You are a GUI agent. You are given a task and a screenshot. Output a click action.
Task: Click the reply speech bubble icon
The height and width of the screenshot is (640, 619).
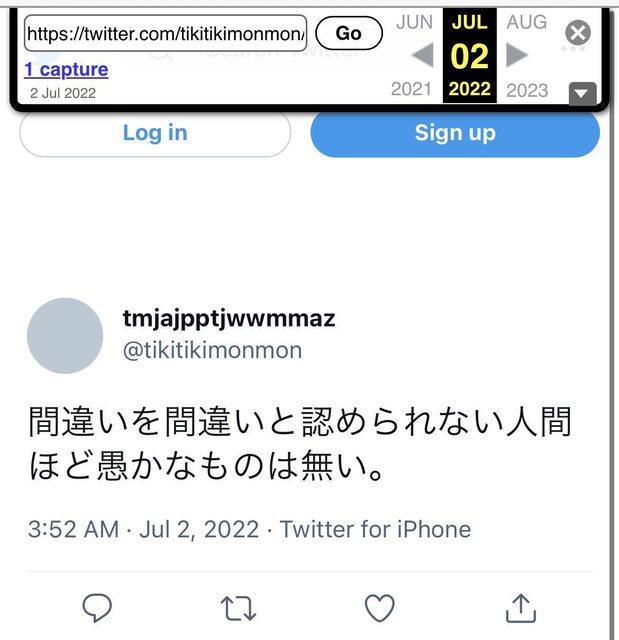tap(97, 608)
